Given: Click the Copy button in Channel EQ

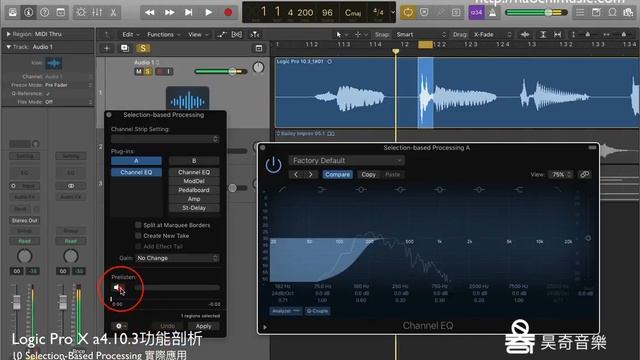Looking at the screenshot, I should click(368, 174).
